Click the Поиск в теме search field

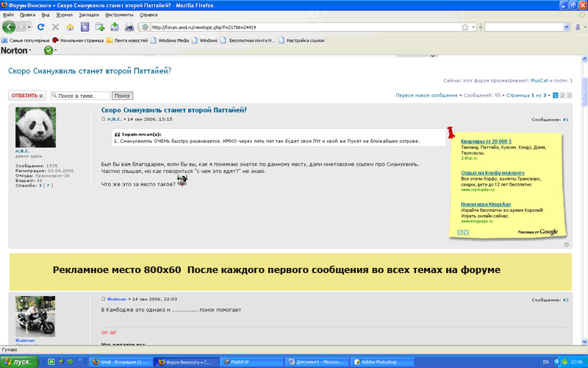80,96
